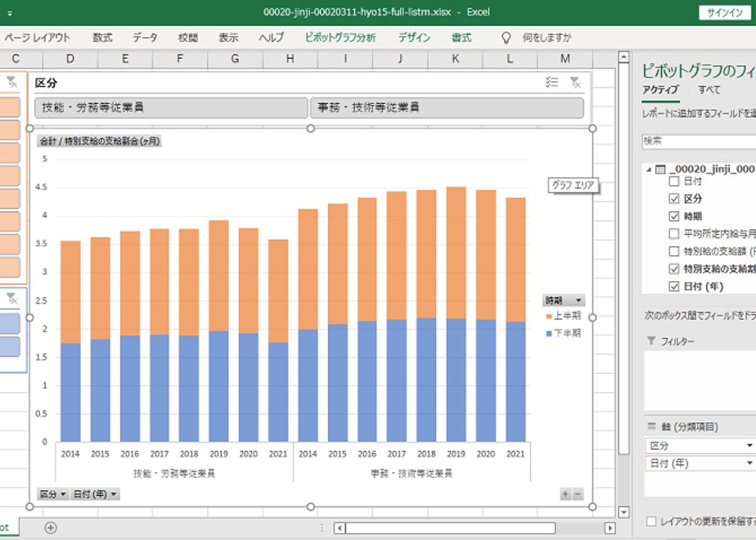Click the 2014 blue bar of 技能・労務等従業員
The width and height of the screenshot is (756, 540).
[x=70, y=393]
